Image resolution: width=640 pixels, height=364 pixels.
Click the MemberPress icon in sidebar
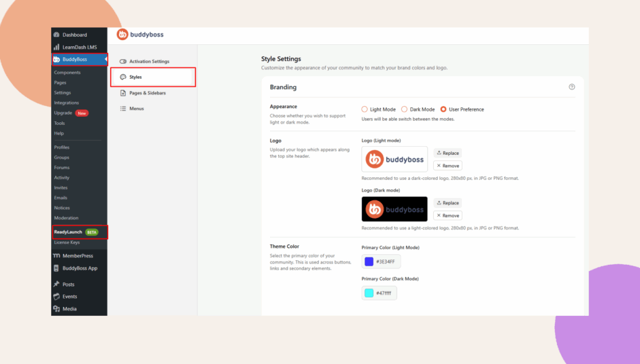tap(56, 256)
